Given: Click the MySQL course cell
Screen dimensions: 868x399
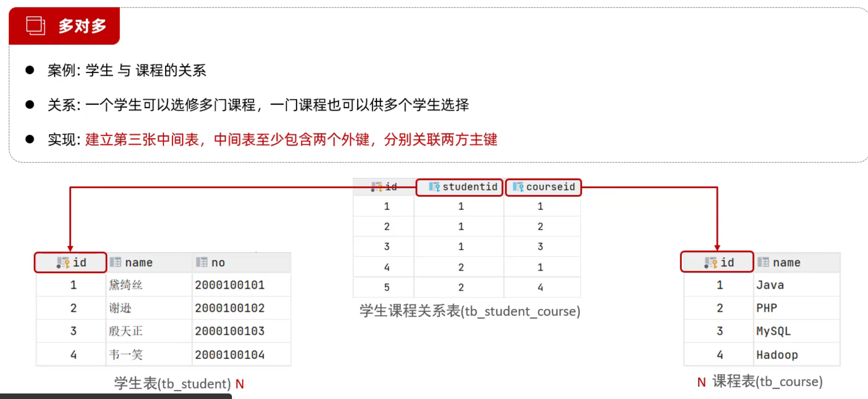Looking at the screenshot, I should click(x=797, y=331).
